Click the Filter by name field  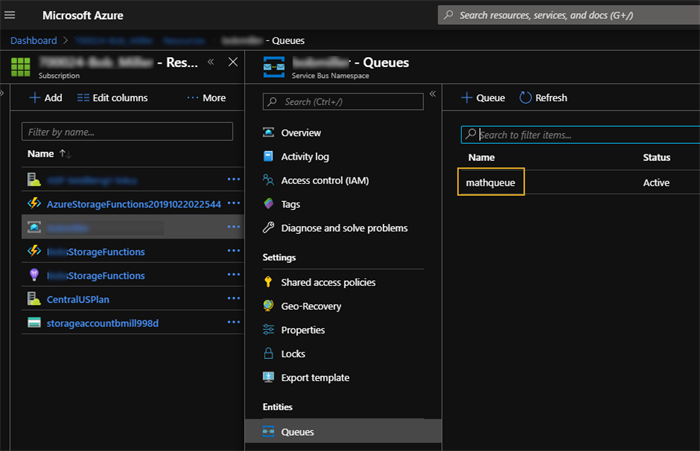[127, 132]
